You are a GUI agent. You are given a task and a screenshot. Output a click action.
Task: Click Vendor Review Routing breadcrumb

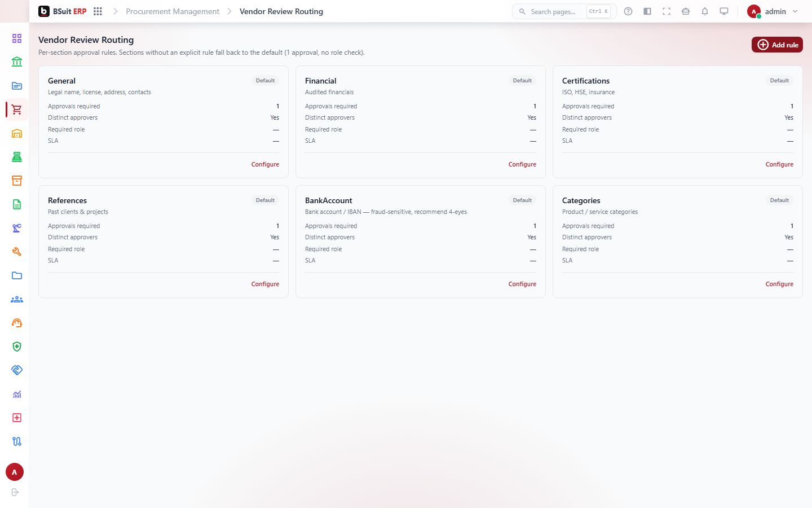(281, 11)
